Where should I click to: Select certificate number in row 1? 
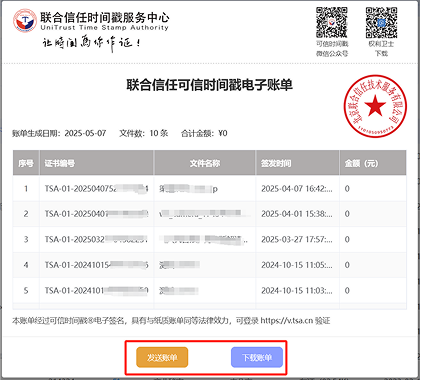pyautogui.click(x=96, y=189)
